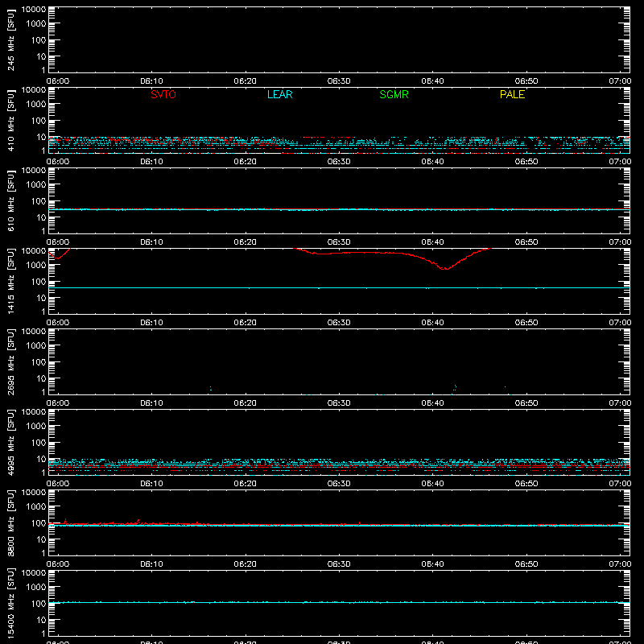Click the 10 tick value on 1415 MHz axis
The height and width of the screenshot is (644, 644).
pyautogui.click(x=41, y=298)
